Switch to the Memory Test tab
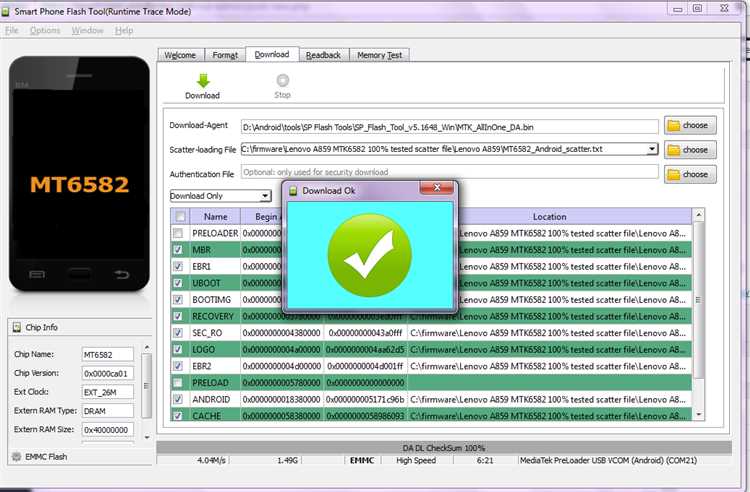Viewport: 750px width, 492px height. (x=380, y=55)
